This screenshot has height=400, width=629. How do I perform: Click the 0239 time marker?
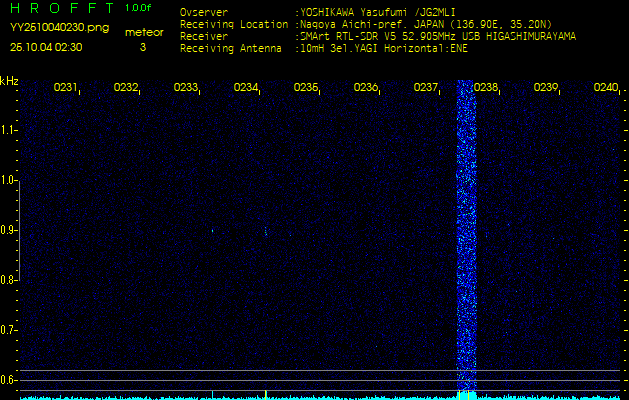[546, 87]
